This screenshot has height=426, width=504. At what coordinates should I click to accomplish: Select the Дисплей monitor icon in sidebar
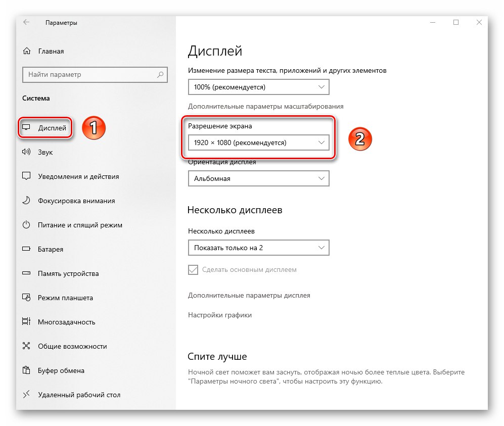tap(27, 128)
